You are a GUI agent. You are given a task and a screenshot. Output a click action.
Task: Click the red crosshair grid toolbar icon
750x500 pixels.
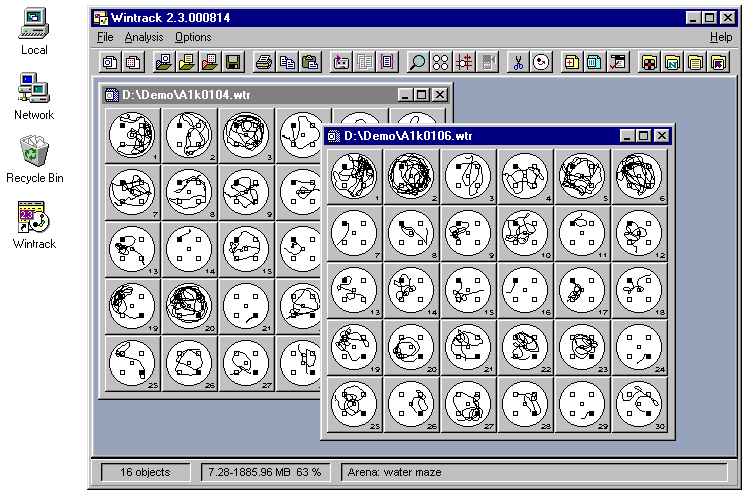[464, 62]
